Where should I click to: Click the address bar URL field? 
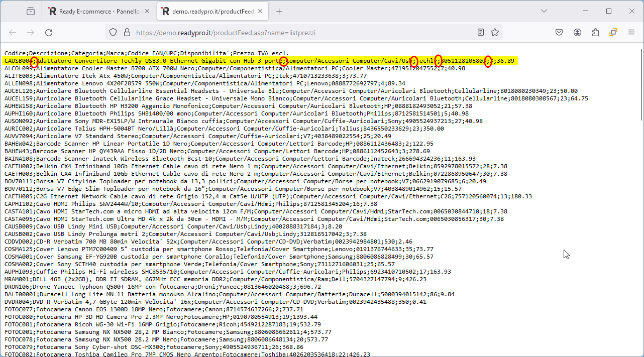304,33
